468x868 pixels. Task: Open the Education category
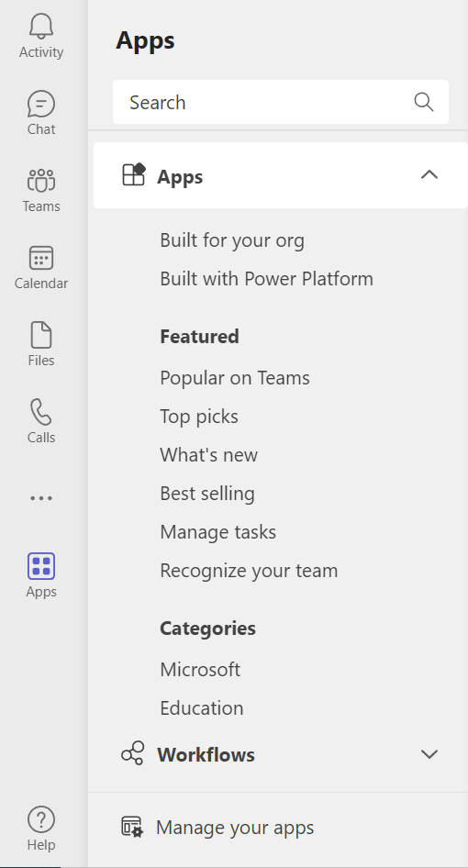coord(202,708)
